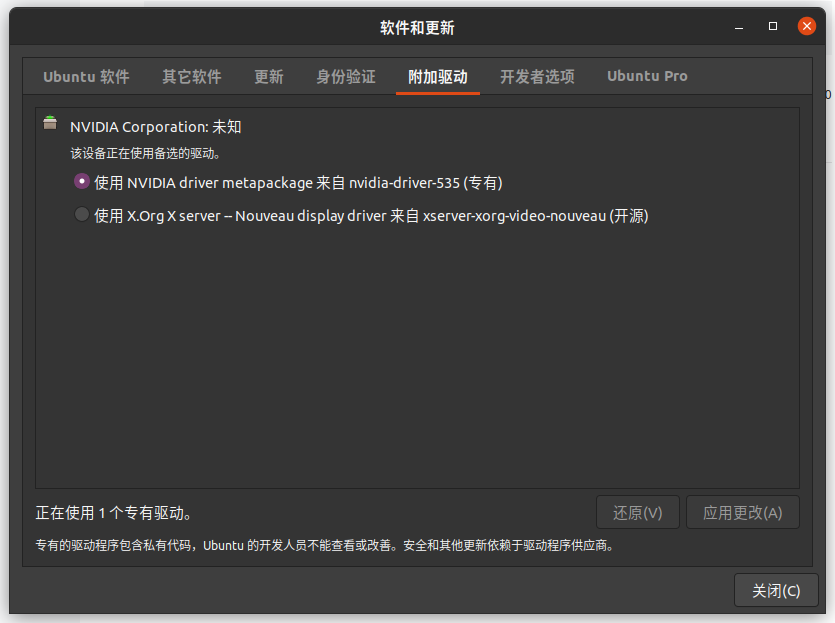The height and width of the screenshot is (623, 835).
Task: Open the Ubuntu Pro tab
Action: (x=646, y=76)
